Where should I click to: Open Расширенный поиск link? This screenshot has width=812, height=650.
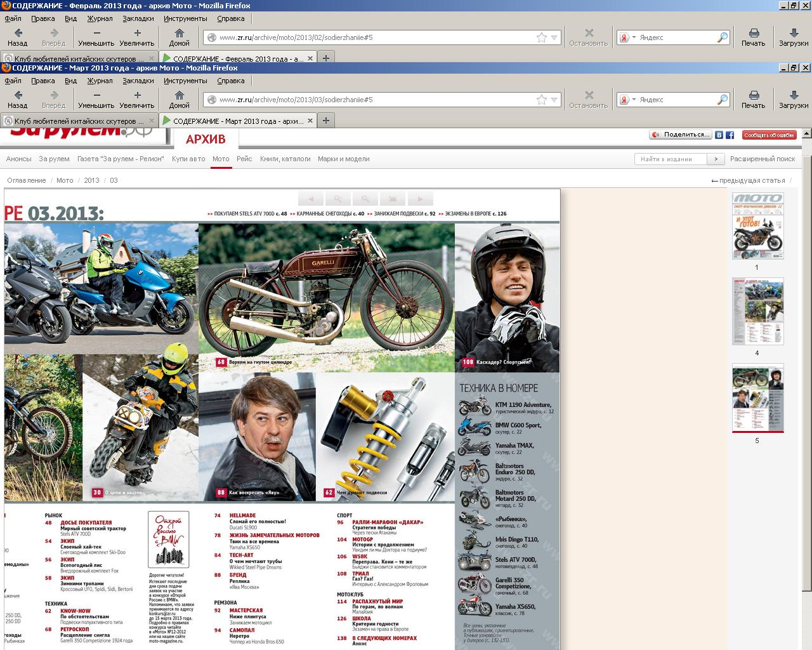tap(762, 159)
